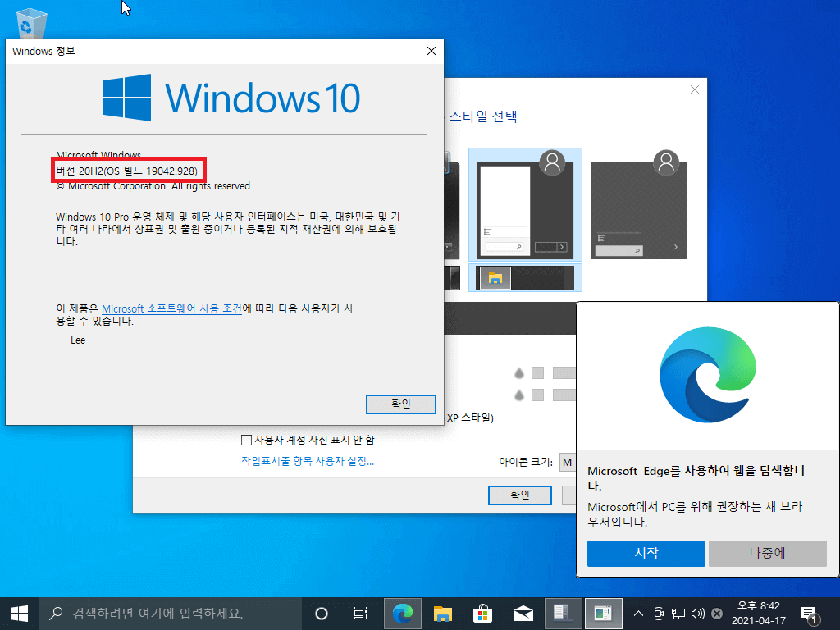
Task: Open 작업표시줄 항목 사용자 설정 link
Action: [x=308, y=461]
